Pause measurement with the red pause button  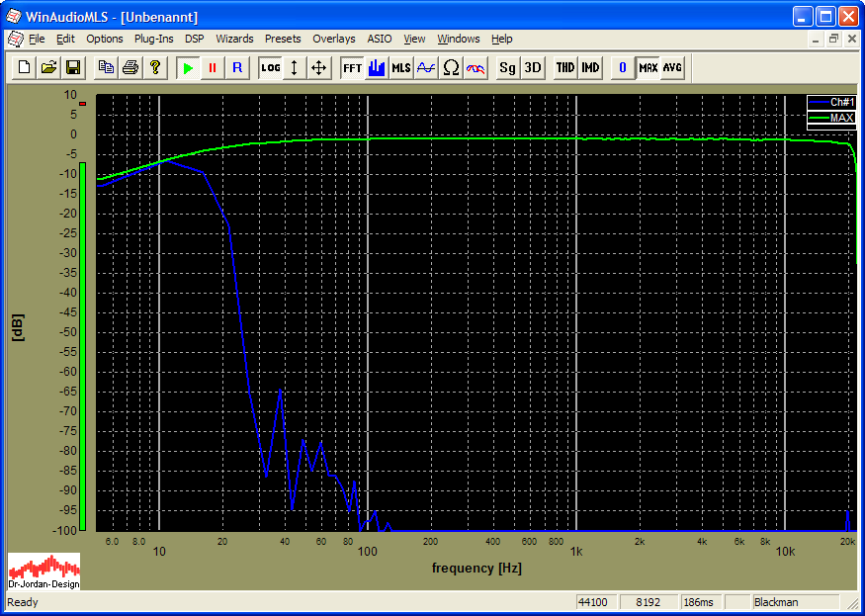pyautogui.click(x=212, y=67)
